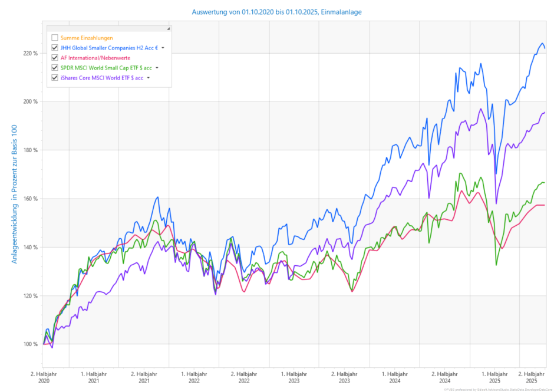Hide the AF International/Nebenwerte series via checkbox

point(55,58)
